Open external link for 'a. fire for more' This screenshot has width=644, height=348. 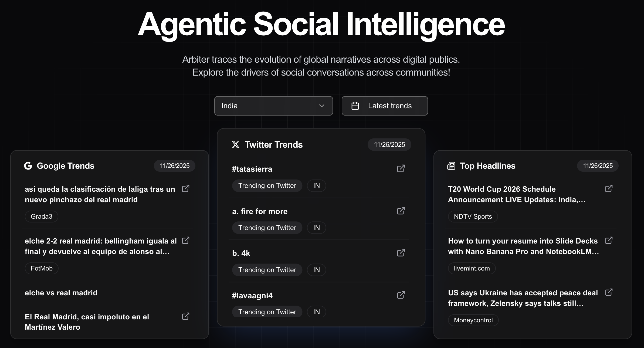coord(401,211)
